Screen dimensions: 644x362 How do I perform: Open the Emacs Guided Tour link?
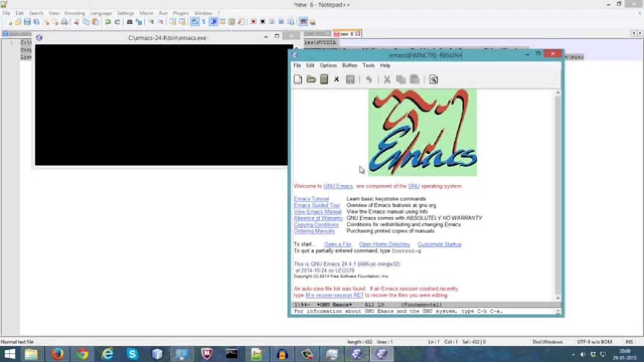[x=317, y=206]
